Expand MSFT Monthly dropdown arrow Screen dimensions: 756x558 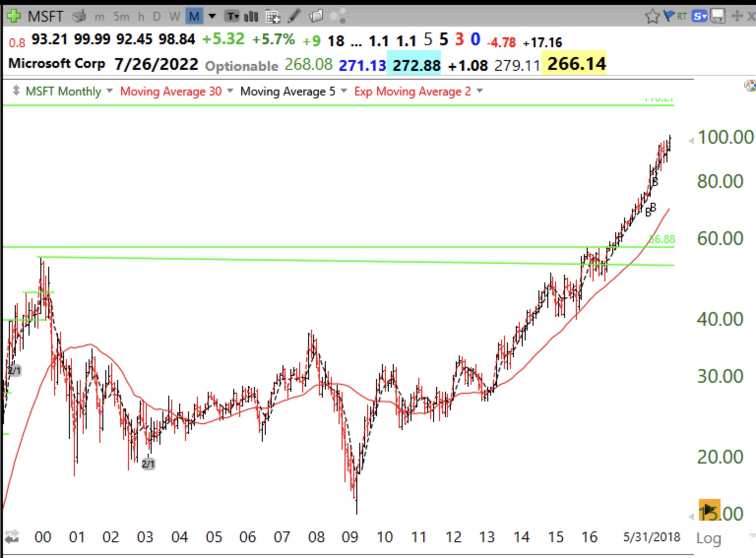109,91
